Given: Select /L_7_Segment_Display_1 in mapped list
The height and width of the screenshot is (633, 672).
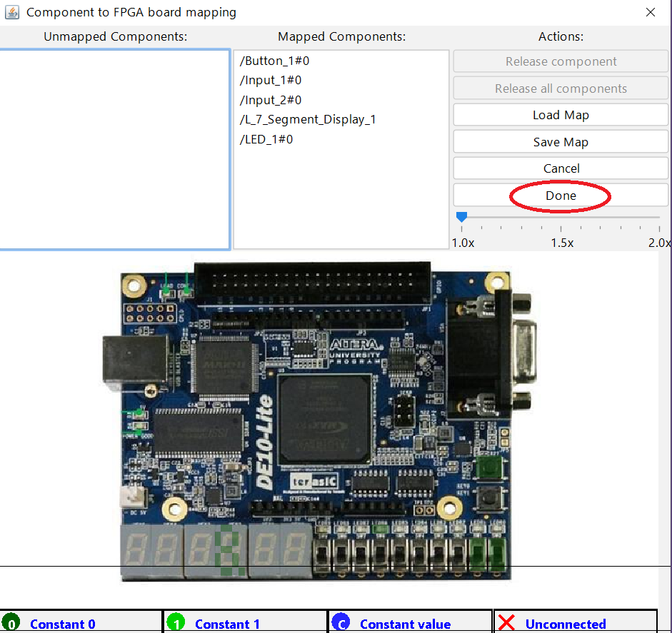Looking at the screenshot, I should pos(308,119).
